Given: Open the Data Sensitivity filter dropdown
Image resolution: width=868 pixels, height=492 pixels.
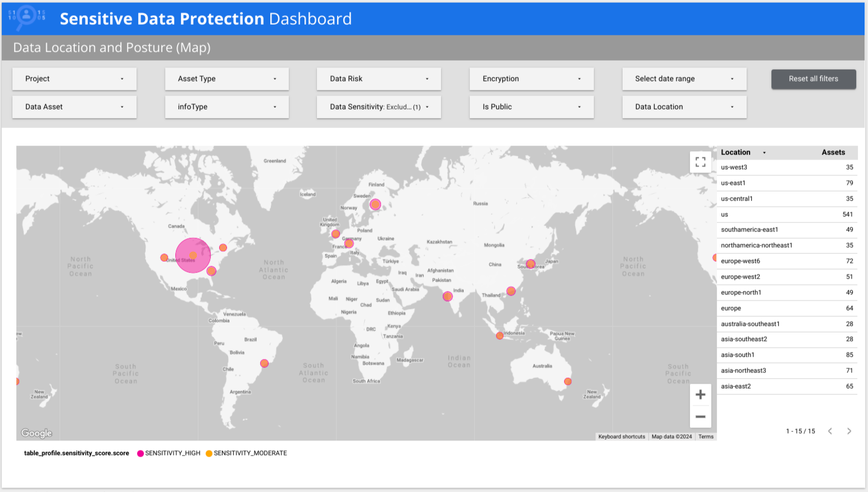Looking at the screenshot, I should pyautogui.click(x=379, y=107).
